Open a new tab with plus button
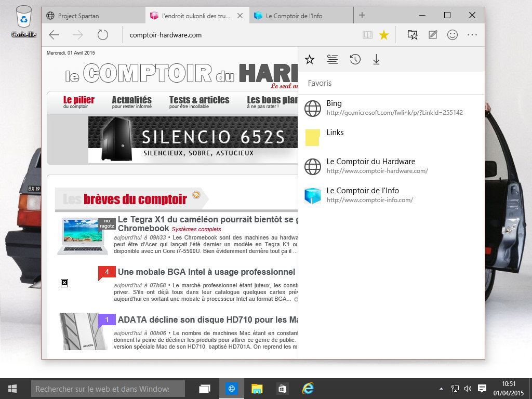The width and height of the screenshot is (532, 399). click(x=362, y=16)
